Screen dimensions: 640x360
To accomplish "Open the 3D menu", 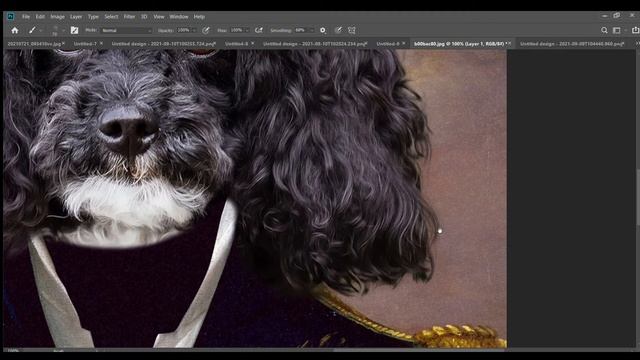I will (x=144, y=17).
